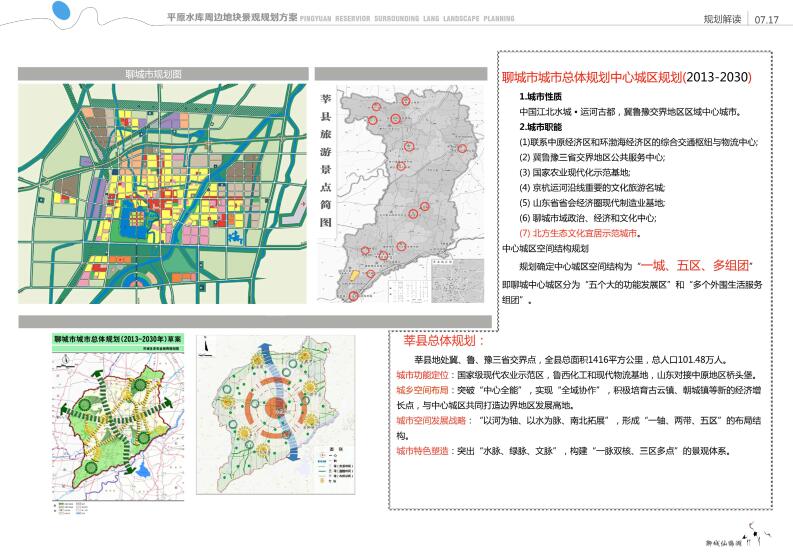Click the red label 城乡空间布局
793x559 pixels.
point(423,390)
